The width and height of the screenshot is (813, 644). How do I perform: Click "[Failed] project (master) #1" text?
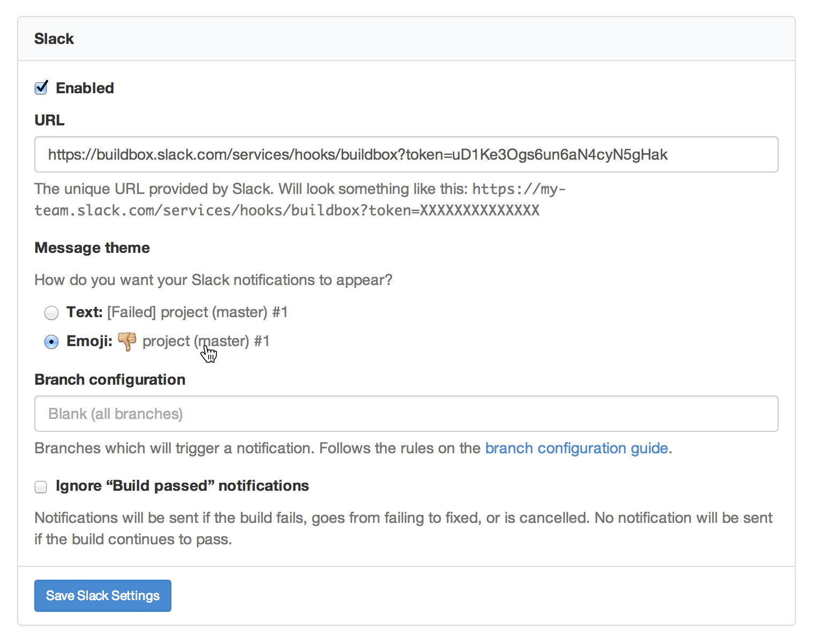[198, 312]
